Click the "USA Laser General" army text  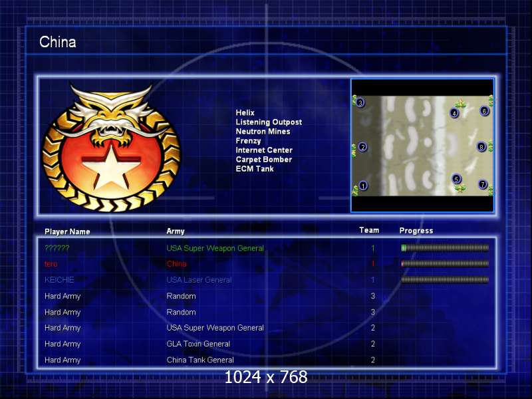coord(199,280)
